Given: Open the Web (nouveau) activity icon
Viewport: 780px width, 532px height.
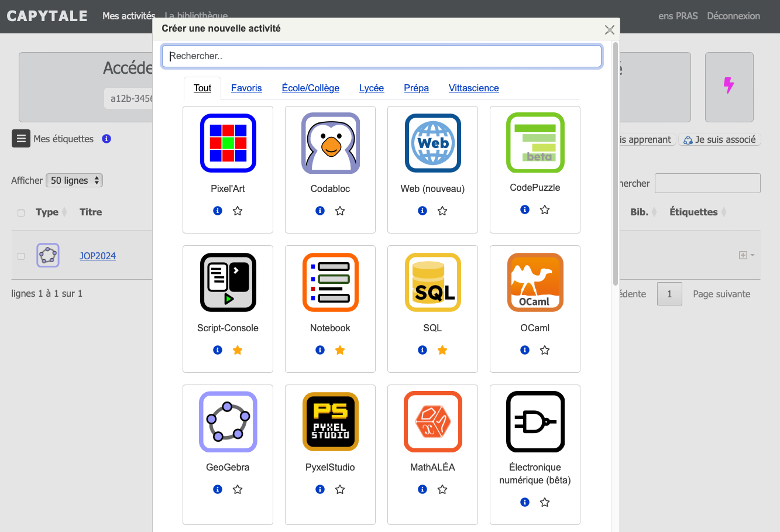Looking at the screenshot, I should [432, 143].
